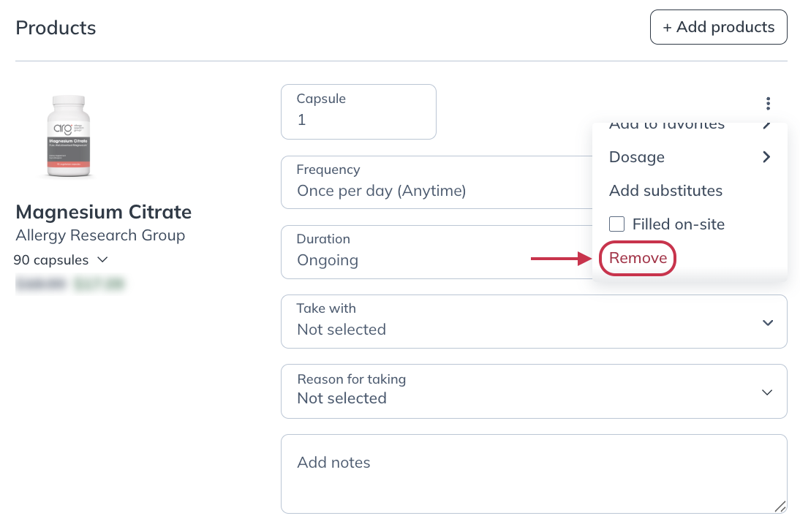Select Dosage in the options menu
The image size is (800, 532).
636,156
